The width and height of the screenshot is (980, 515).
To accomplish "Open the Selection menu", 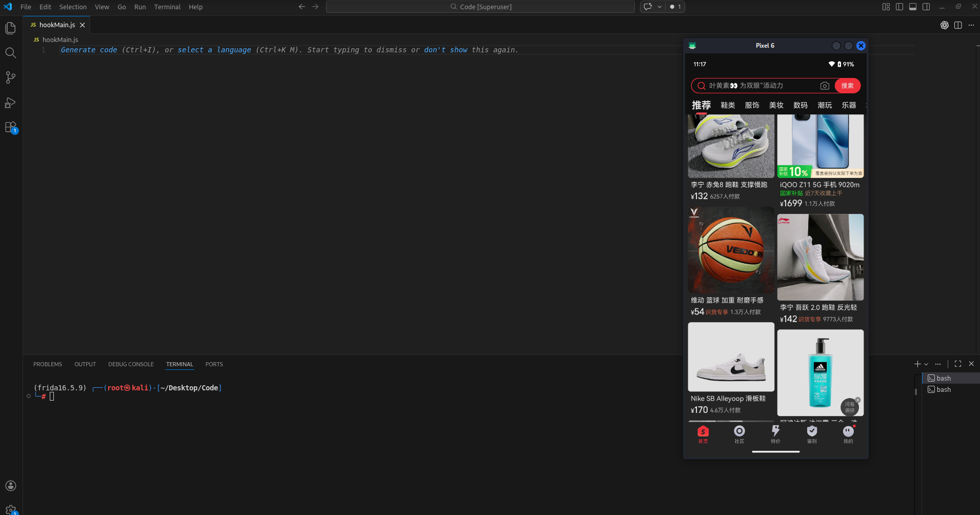I will 73,7.
